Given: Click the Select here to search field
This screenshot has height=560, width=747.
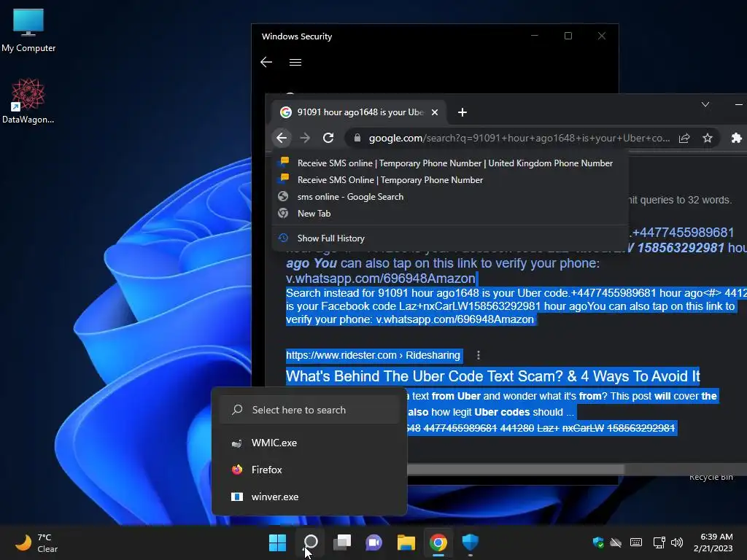Looking at the screenshot, I should point(309,410).
